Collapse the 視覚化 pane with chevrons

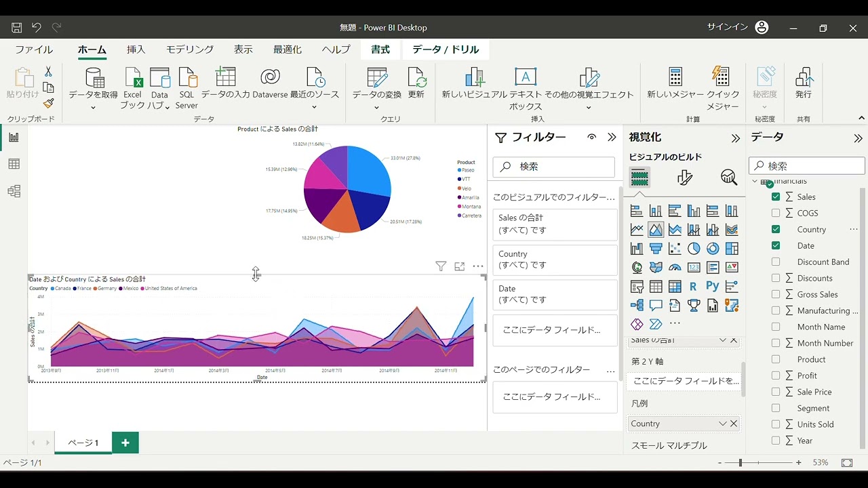tap(735, 138)
